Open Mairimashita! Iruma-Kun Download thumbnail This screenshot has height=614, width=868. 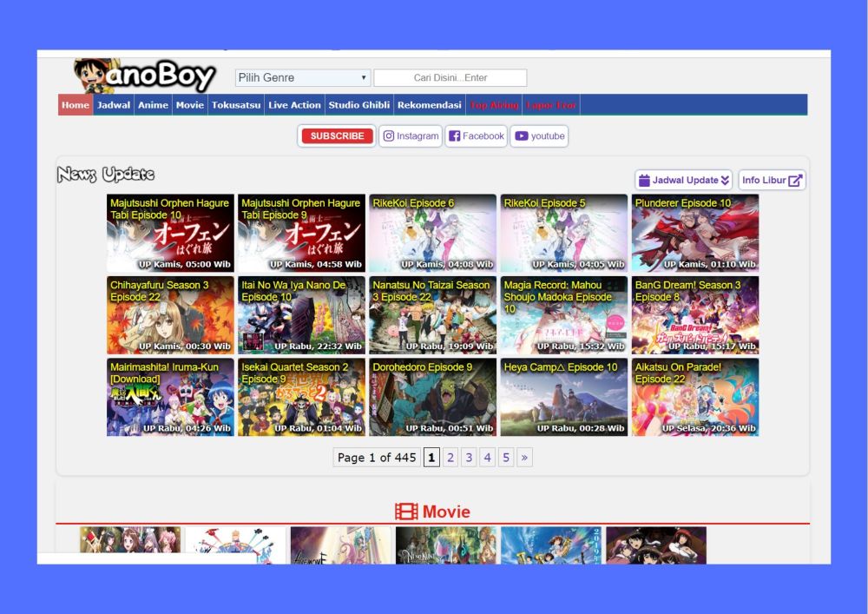click(x=170, y=397)
